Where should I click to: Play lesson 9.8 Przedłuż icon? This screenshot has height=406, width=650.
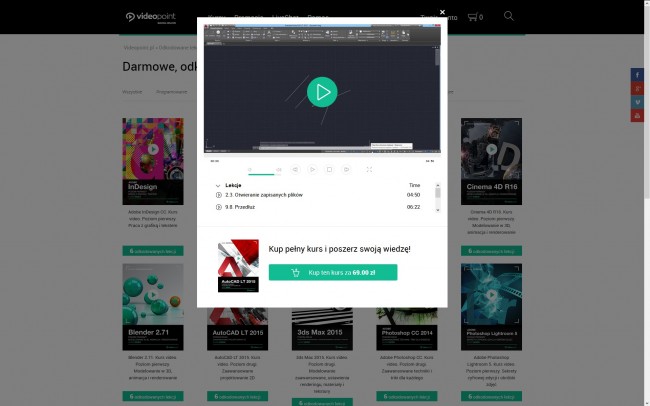(x=218, y=207)
